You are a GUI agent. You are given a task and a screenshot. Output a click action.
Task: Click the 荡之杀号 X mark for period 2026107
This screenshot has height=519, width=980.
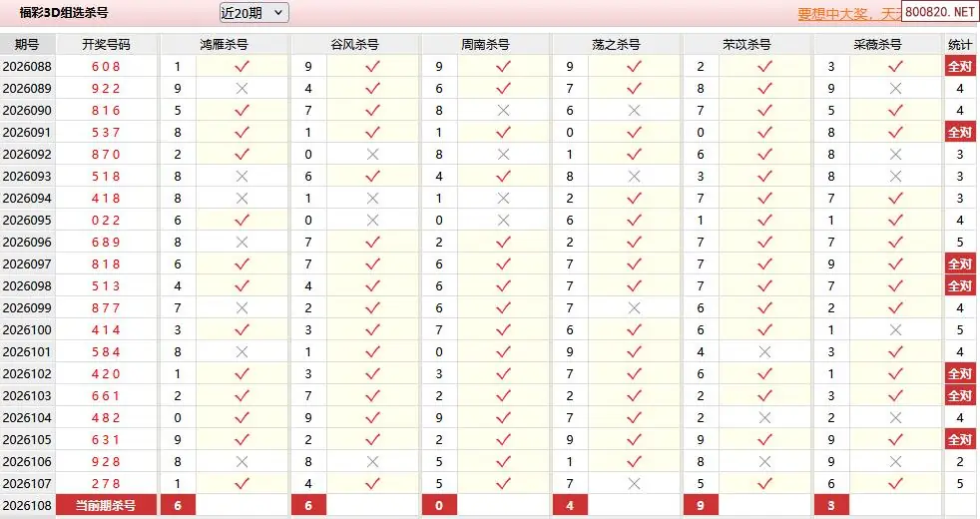tap(634, 483)
